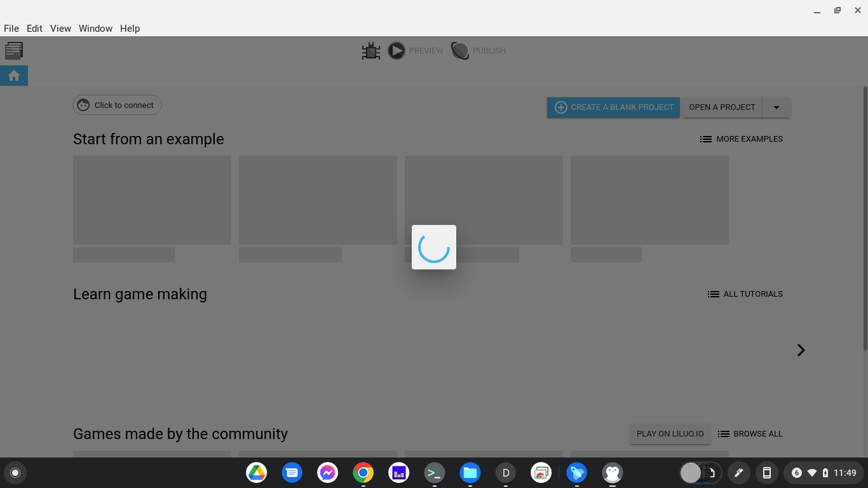
Task: Open Google Chrome from the shelf
Action: pyautogui.click(x=363, y=473)
